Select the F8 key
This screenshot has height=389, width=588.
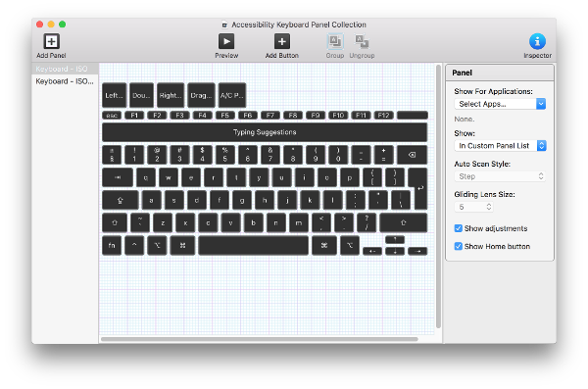point(293,116)
